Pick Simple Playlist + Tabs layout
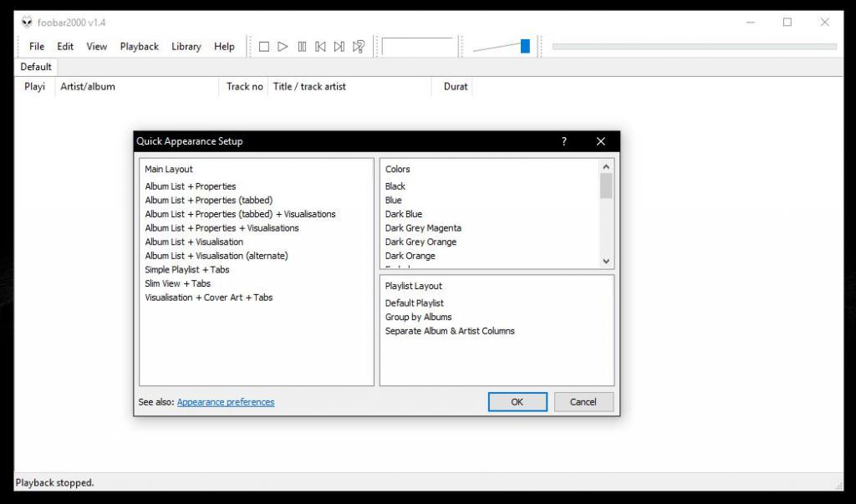Viewport: 856px width, 504px height. [187, 270]
